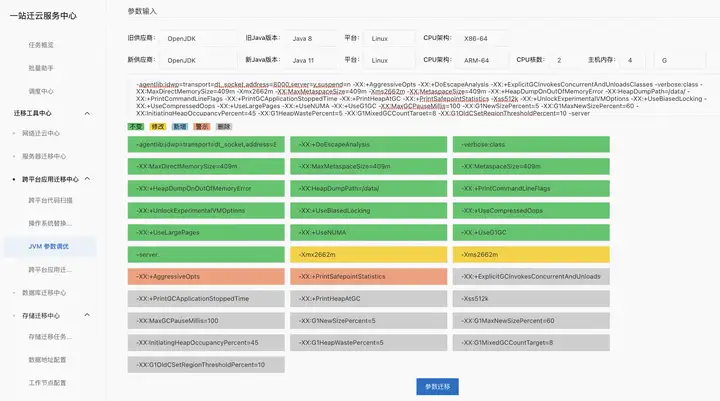Select the -agentlib:jdwp parameter card
The width and height of the screenshot is (720, 401).
click(x=206, y=144)
